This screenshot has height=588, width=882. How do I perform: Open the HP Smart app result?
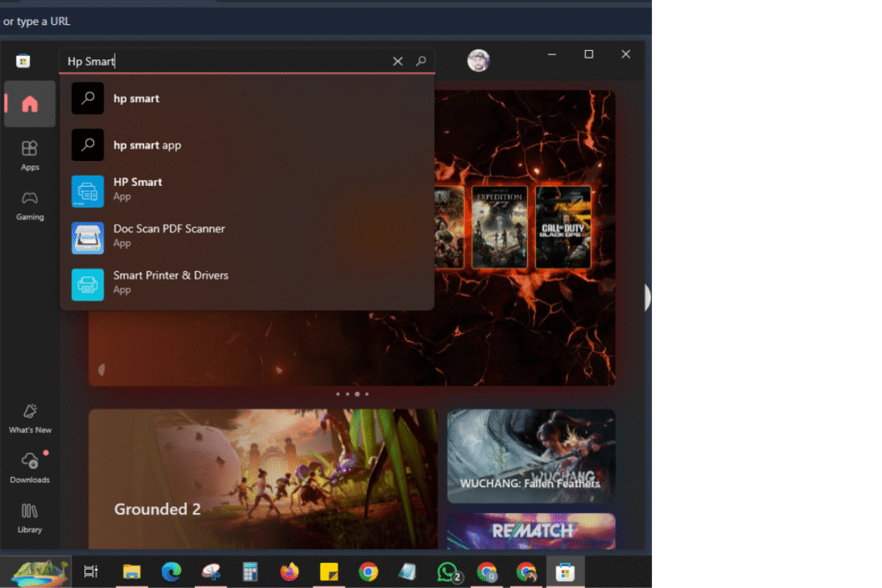pyautogui.click(x=247, y=191)
